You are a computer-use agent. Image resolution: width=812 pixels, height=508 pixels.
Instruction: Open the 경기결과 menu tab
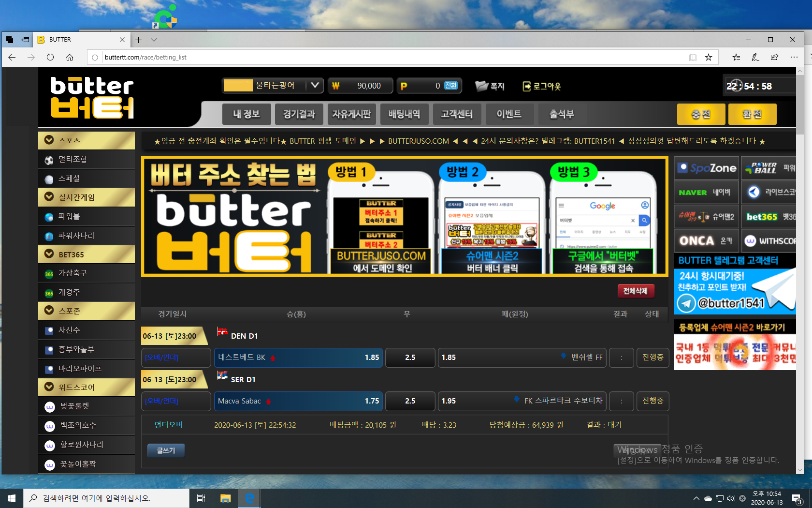tap(299, 114)
